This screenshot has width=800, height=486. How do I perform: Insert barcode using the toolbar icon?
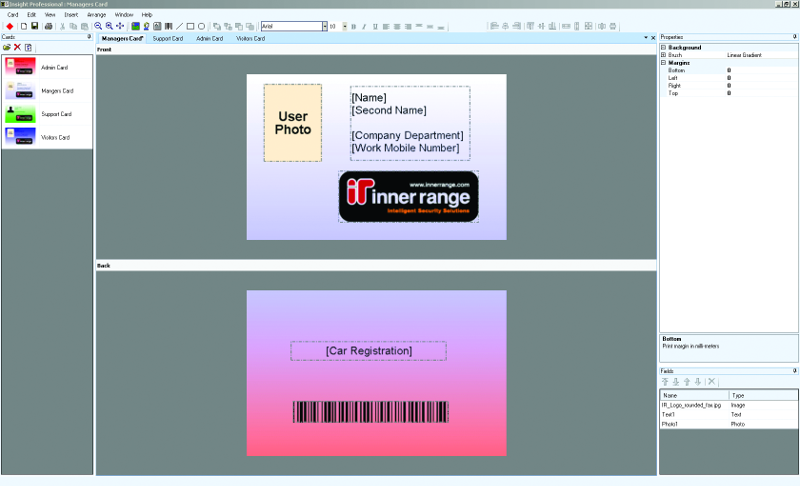click(x=168, y=25)
